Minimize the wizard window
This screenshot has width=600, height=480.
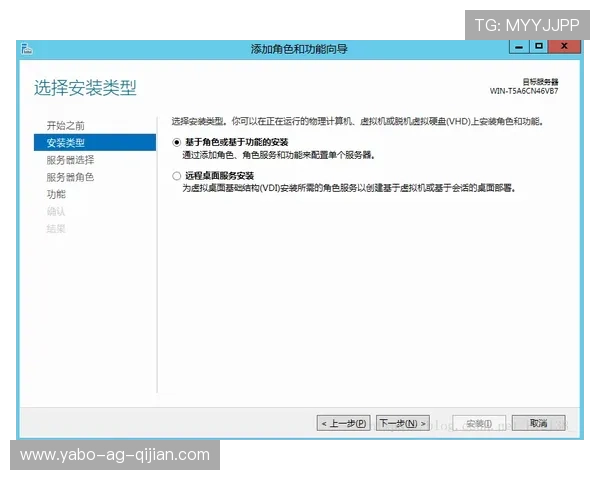(519, 47)
